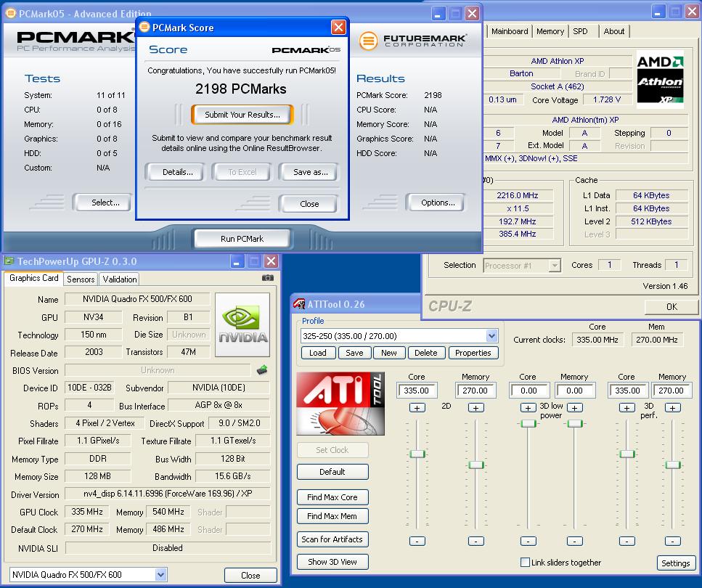
Task: Open the GPU-Z graphics card selector dropdown
Action: tap(160, 574)
